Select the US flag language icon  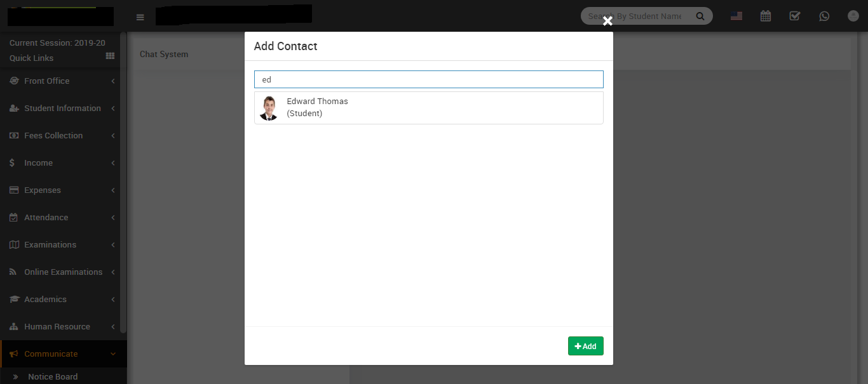pos(736,17)
